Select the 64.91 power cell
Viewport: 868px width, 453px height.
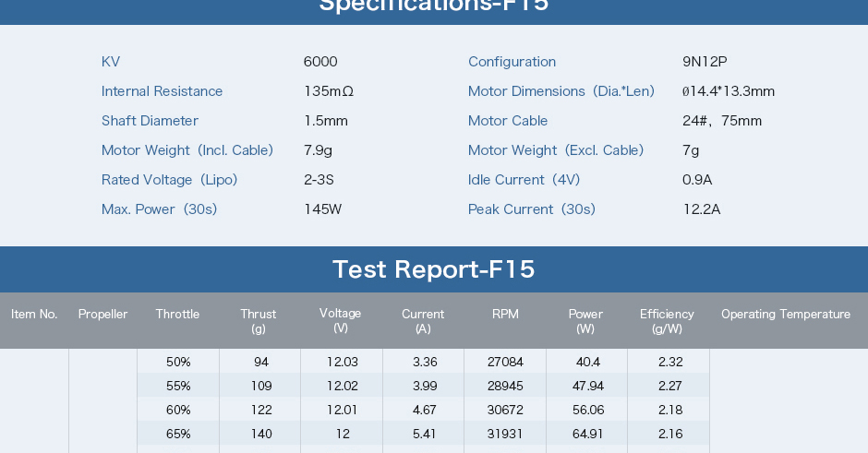587,434
